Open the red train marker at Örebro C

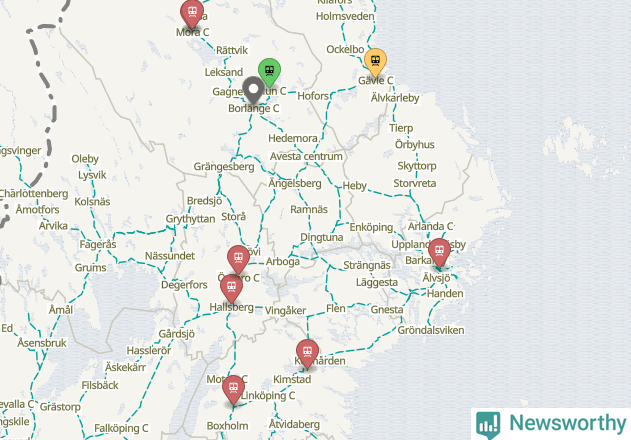coord(238,259)
